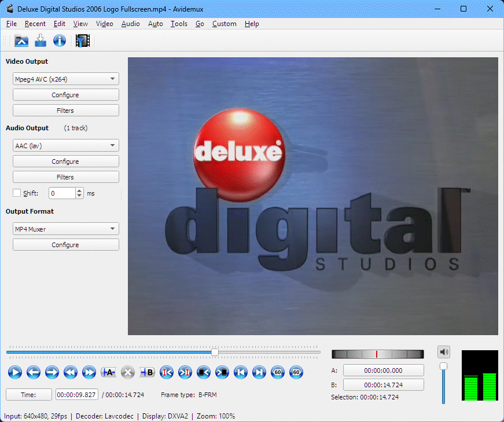Screen dimensions: 504x422
Task: Increase audio shift value stepper
Action: 79,190
